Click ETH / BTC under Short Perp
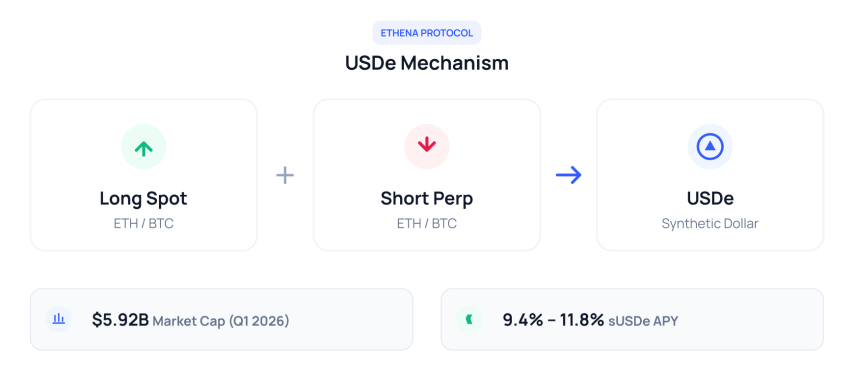854x371 pixels. [x=426, y=224]
